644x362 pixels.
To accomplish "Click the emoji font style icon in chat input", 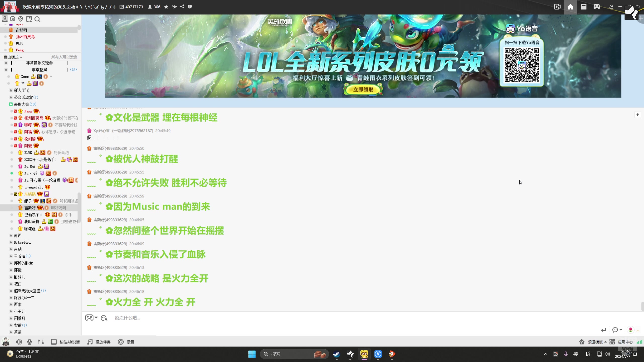I will tap(104, 318).
